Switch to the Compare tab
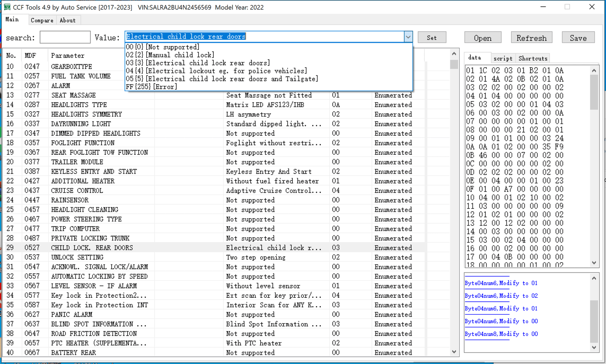The height and width of the screenshot is (364, 606). [x=42, y=20]
